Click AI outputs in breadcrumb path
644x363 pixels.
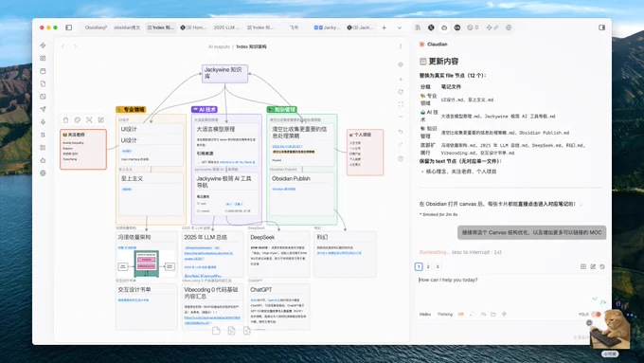tap(219, 46)
